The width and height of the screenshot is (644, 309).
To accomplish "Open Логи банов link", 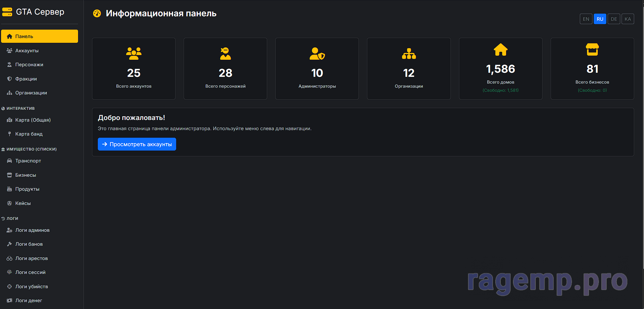I will click(x=29, y=244).
